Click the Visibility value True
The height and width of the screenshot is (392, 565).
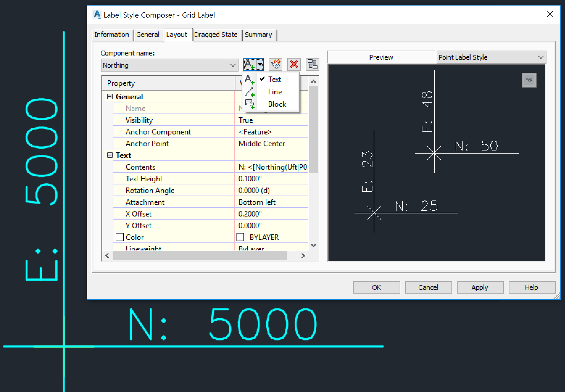pyautogui.click(x=272, y=120)
